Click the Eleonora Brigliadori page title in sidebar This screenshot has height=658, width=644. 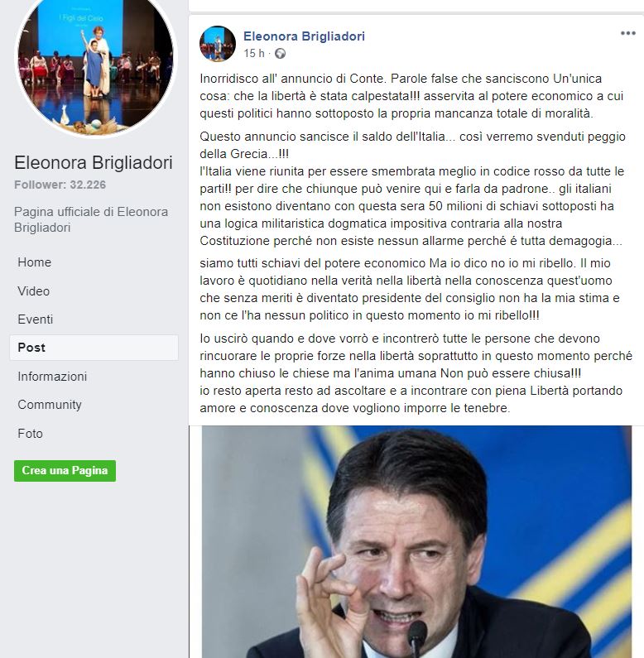(94, 162)
